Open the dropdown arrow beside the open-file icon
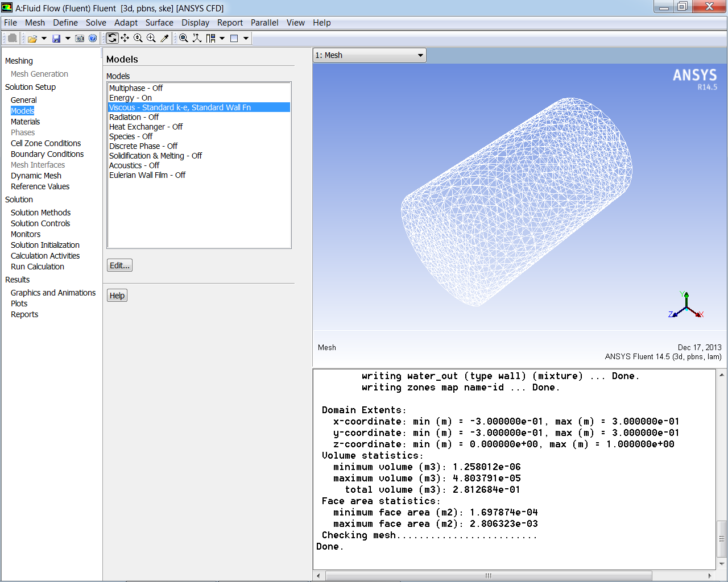Viewport: 728px width, 582px height. 44,38
